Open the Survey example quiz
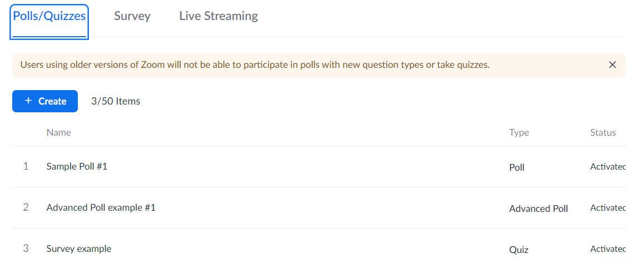 (x=79, y=249)
